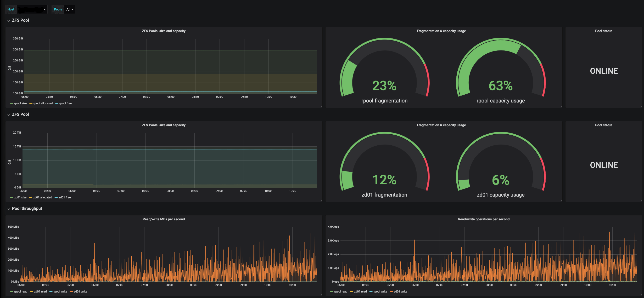Toggle zd01 size legend series
This screenshot has height=298, width=644.
[20, 198]
